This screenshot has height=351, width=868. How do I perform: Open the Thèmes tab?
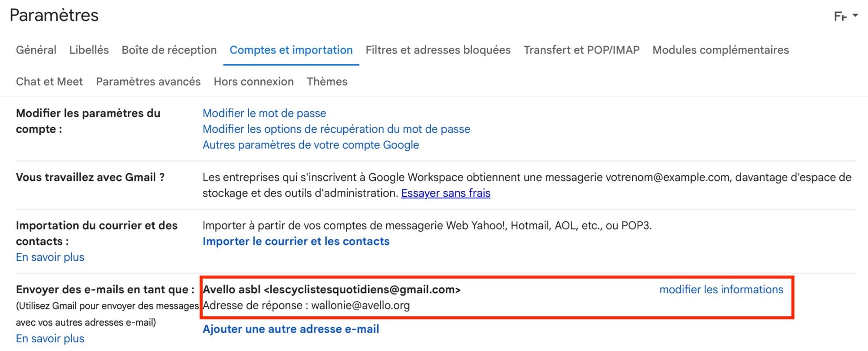pyautogui.click(x=327, y=82)
